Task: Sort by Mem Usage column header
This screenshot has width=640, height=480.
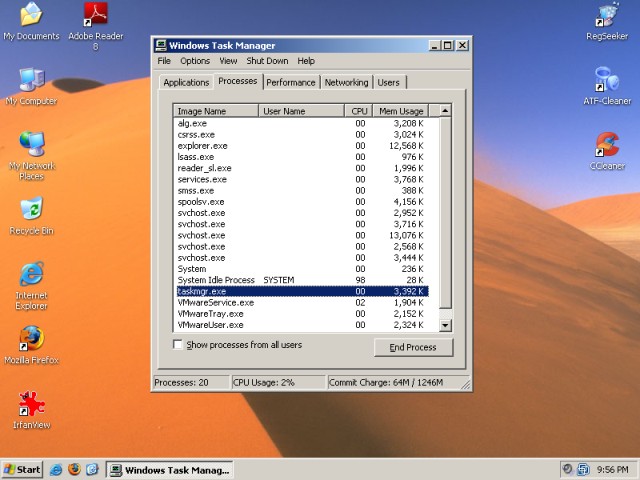Action: point(401,111)
